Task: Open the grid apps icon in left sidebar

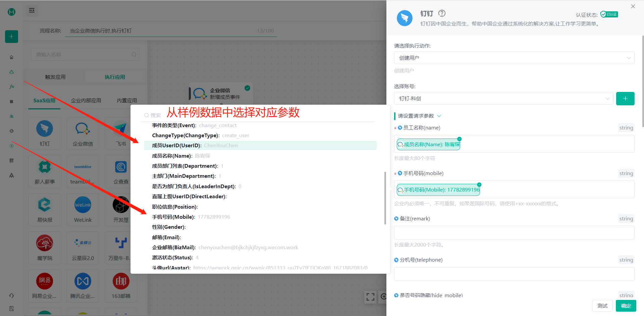Action: (11, 101)
